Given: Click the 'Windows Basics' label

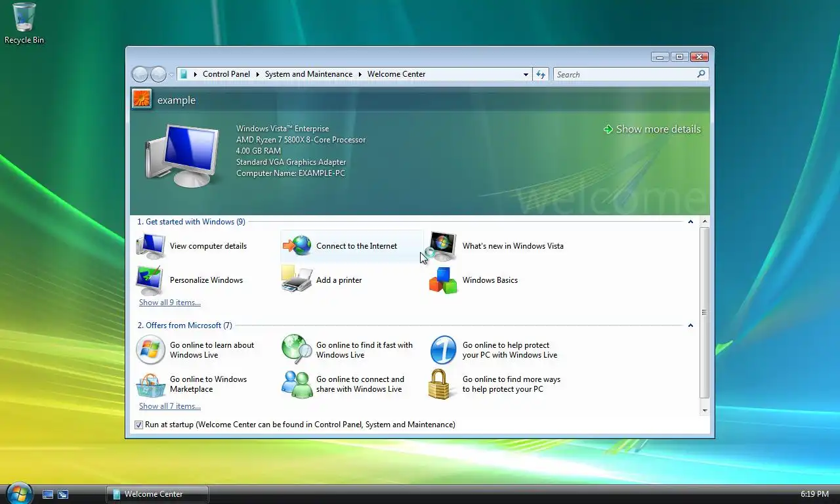Looking at the screenshot, I should point(490,280).
